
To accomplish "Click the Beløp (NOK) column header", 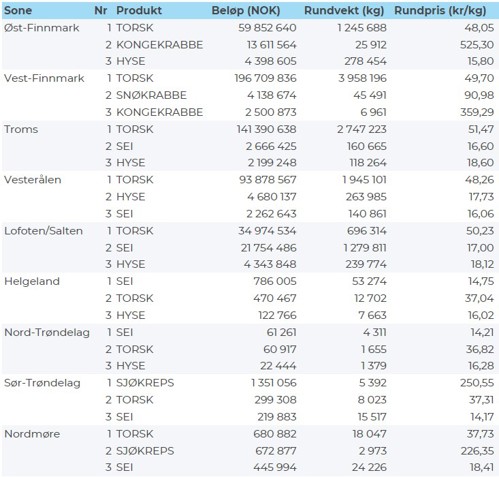I will [x=246, y=11].
